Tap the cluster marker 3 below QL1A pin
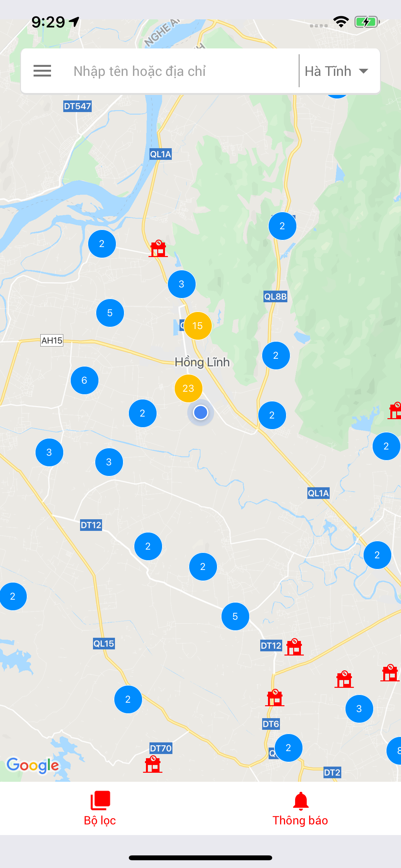The image size is (401, 868). pos(182,284)
